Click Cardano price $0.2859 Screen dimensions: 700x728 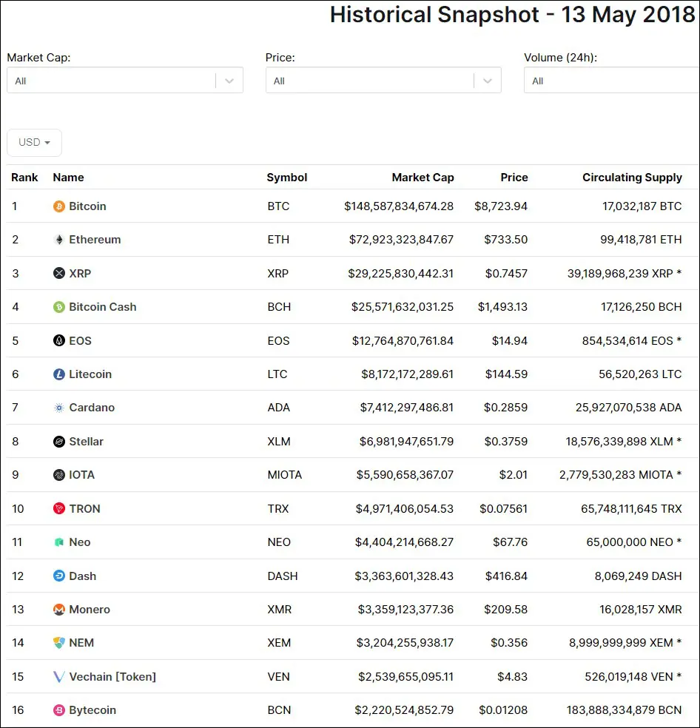coord(506,408)
